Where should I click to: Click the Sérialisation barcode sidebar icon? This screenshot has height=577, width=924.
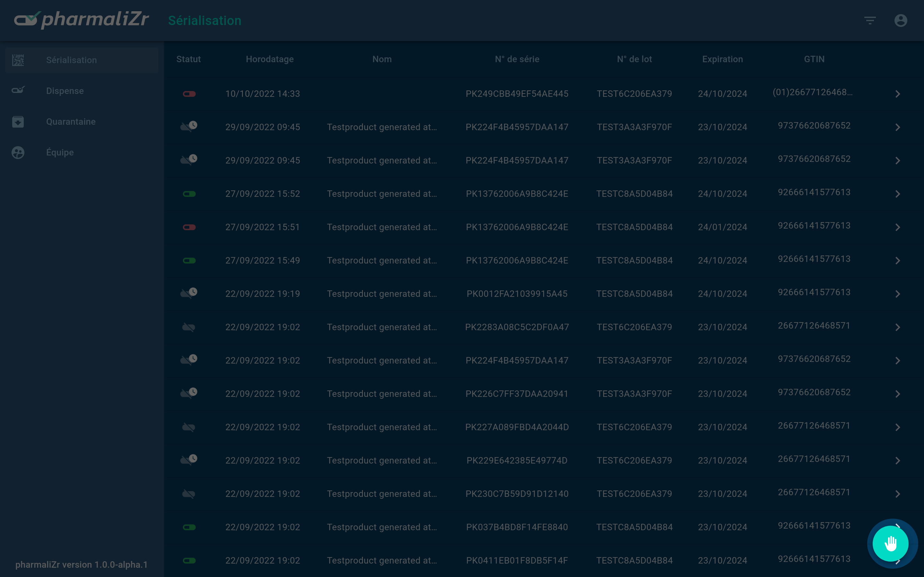[x=18, y=60]
